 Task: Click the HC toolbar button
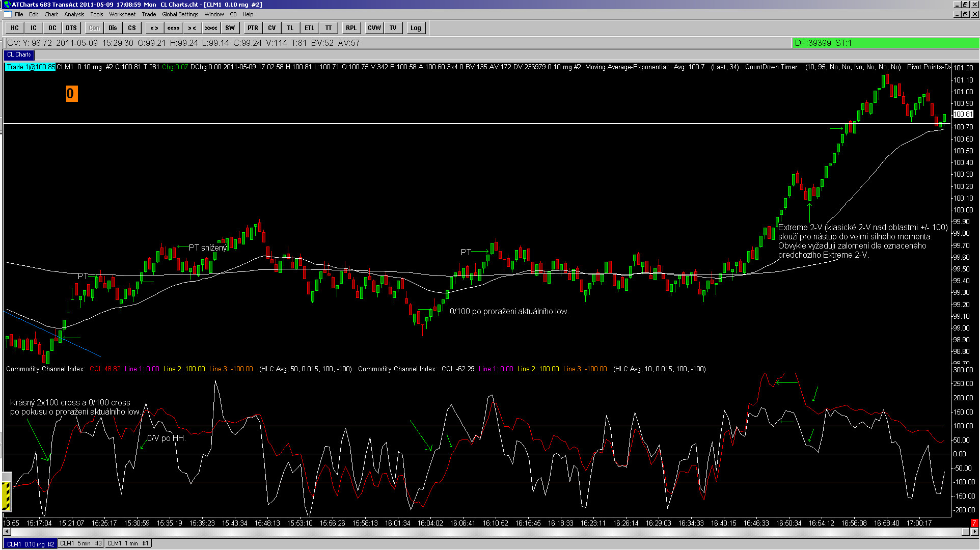pos(15,28)
